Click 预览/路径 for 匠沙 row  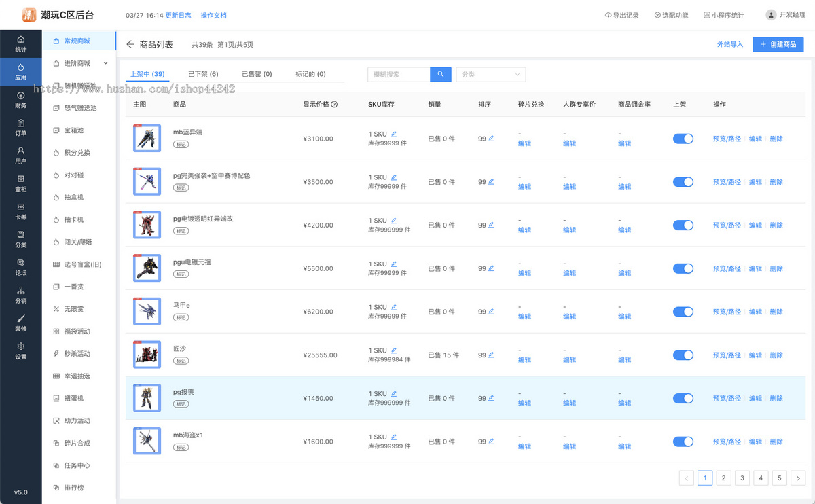(727, 355)
